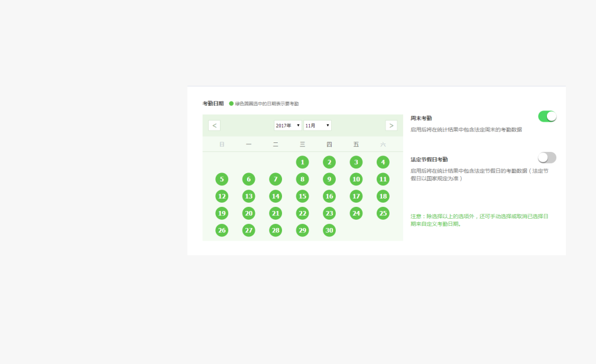Toggle date 27 attendance circle
Image resolution: width=596 pixels, height=364 pixels.
(249, 230)
